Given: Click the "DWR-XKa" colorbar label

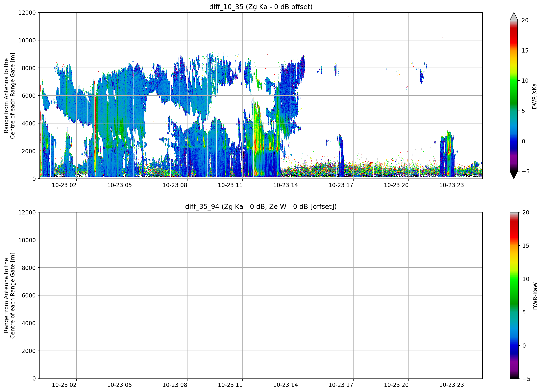Looking at the screenshot, I should (534, 96).
